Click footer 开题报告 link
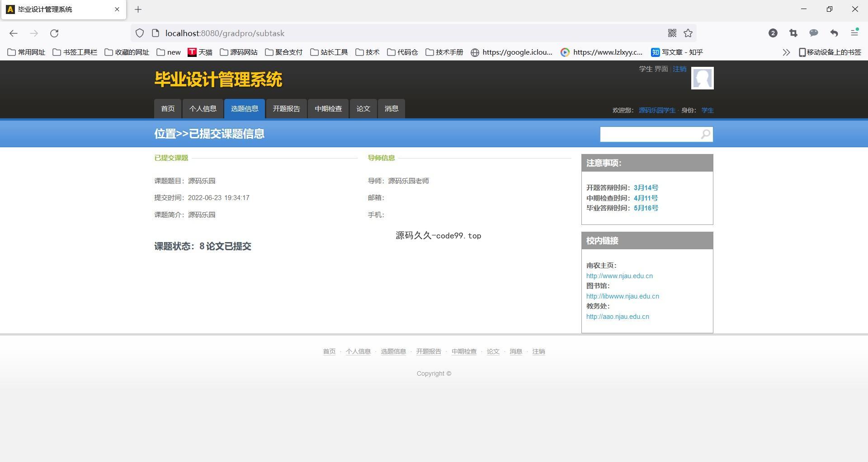This screenshot has height=462, width=868. 429,351
